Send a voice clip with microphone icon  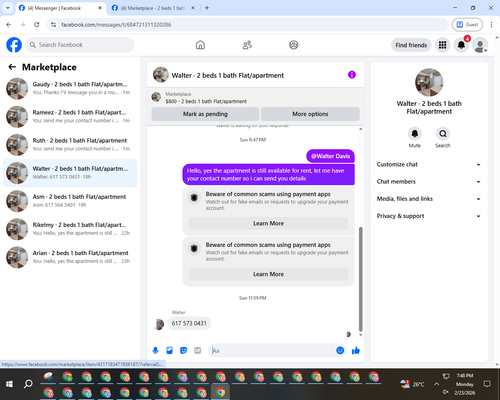pos(155,350)
